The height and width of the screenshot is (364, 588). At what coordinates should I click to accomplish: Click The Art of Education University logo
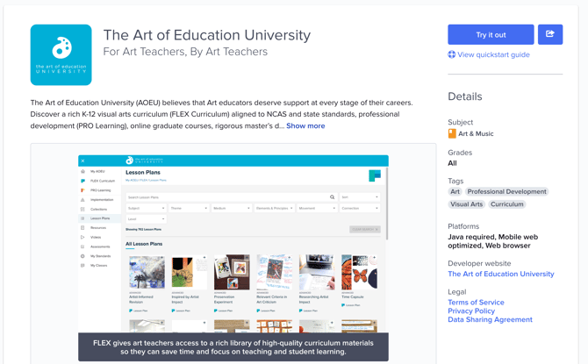(61, 54)
